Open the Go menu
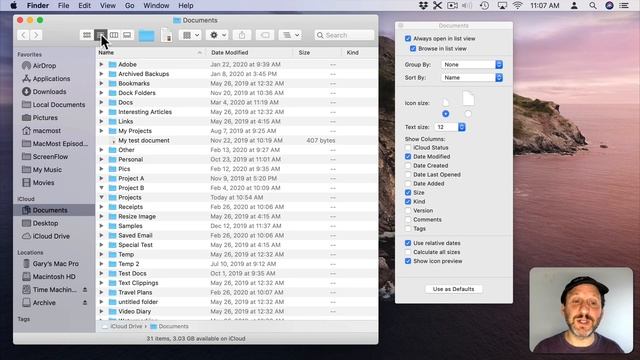This screenshot has width=640, height=360. pyautogui.click(x=129, y=6)
